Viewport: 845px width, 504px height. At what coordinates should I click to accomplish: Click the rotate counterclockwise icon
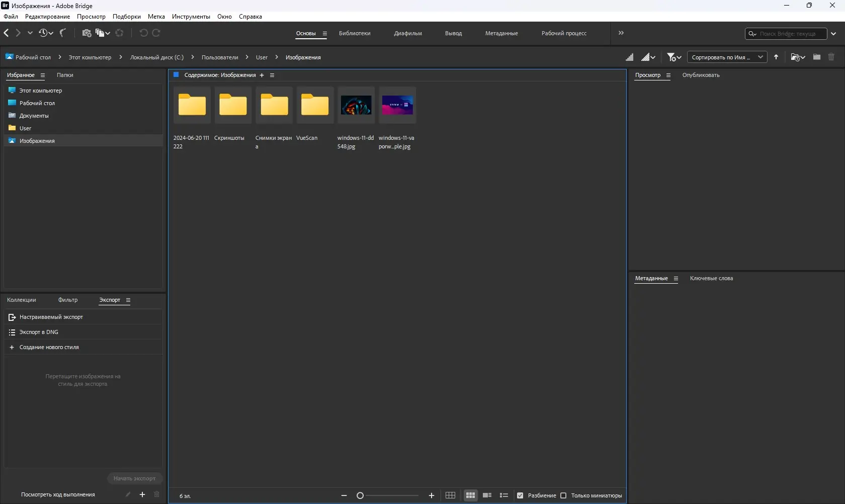tap(143, 33)
